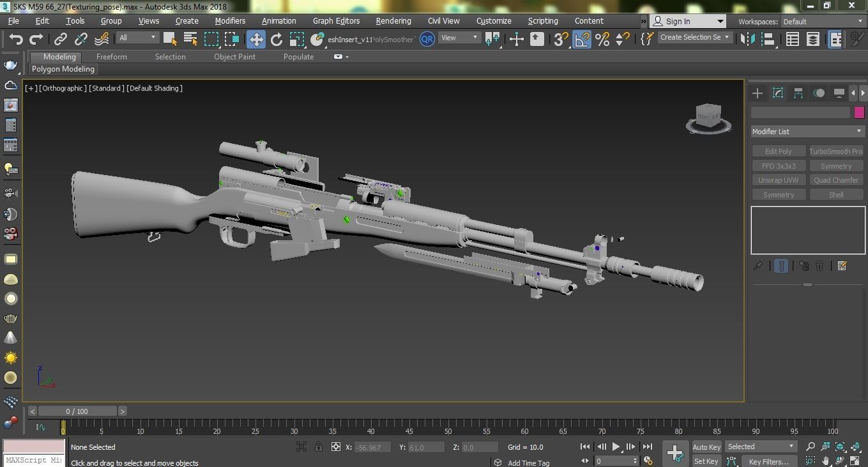This screenshot has height=467, width=868.
Task: Toggle 3D Snaps on
Action: [x=561, y=39]
